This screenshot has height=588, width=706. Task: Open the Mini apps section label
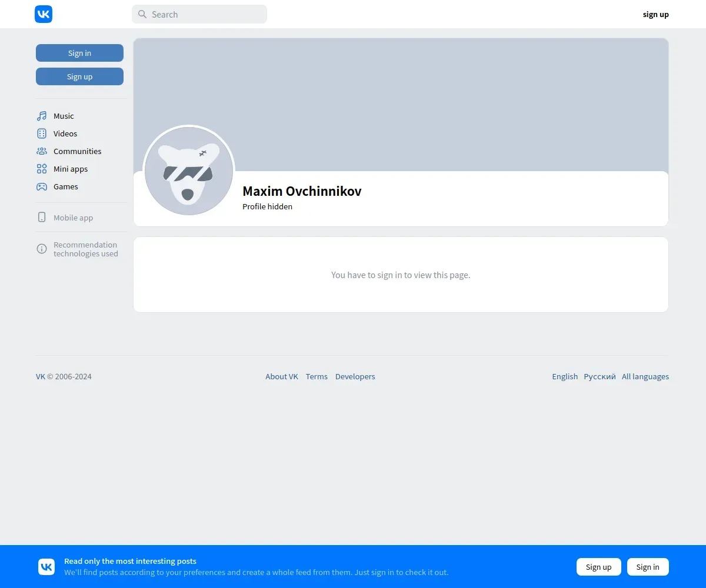click(x=71, y=169)
